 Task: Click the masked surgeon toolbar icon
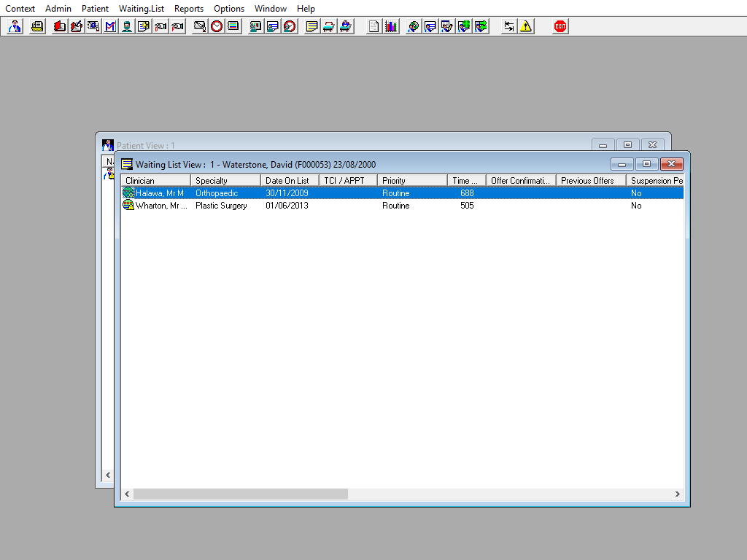pos(127,26)
